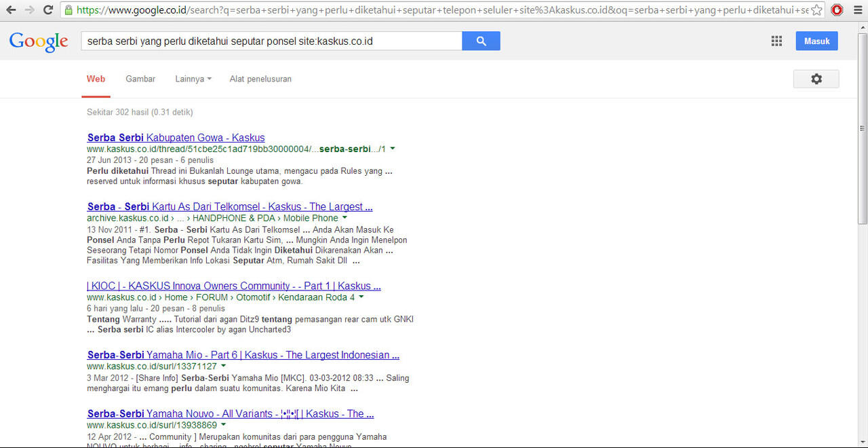Viewport: 868px width, 448px height.
Task: Open Serba-Serbi Kartu As Telkomsel result
Action: (x=230, y=206)
